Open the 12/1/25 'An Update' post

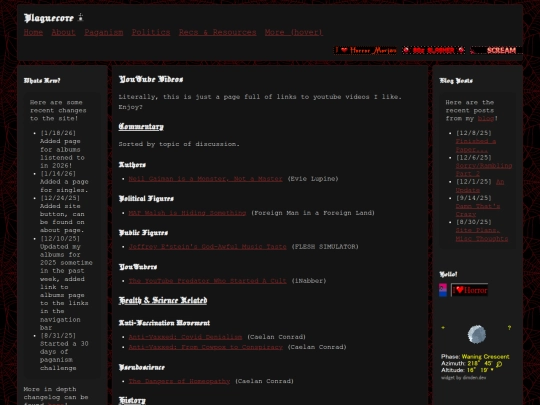click(x=480, y=186)
